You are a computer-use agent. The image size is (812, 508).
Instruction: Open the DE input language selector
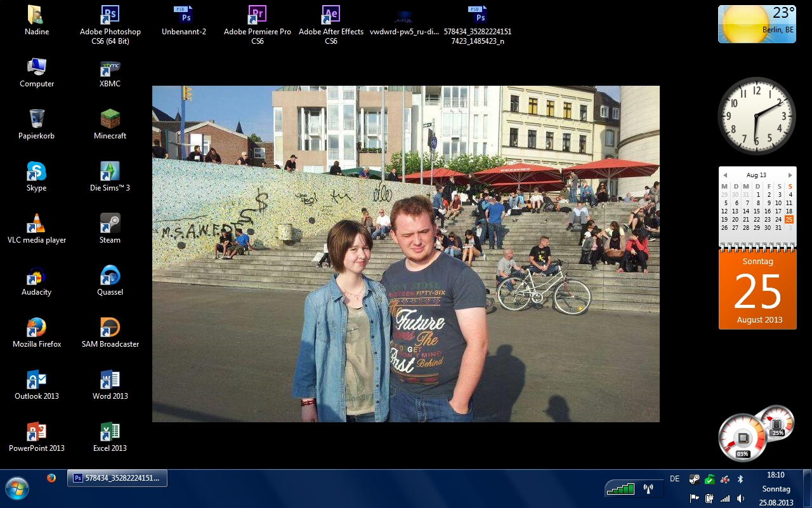tap(675, 479)
